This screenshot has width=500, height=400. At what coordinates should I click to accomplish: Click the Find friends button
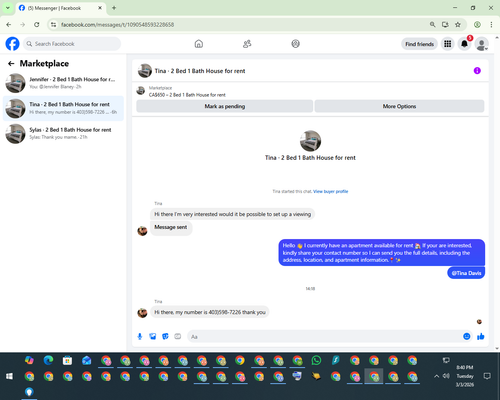pyautogui.click(x=419, y=44)
